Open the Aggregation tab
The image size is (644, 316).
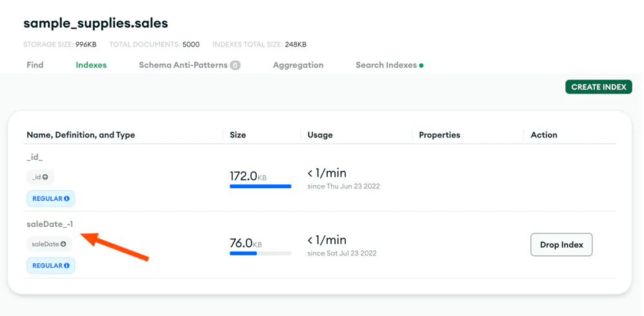298,65
